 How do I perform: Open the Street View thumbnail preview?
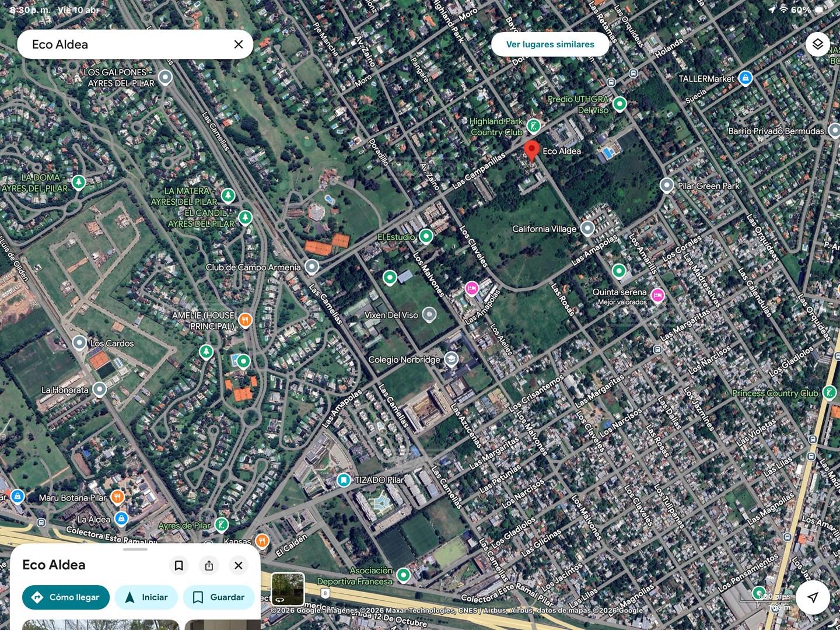(288, 589)
